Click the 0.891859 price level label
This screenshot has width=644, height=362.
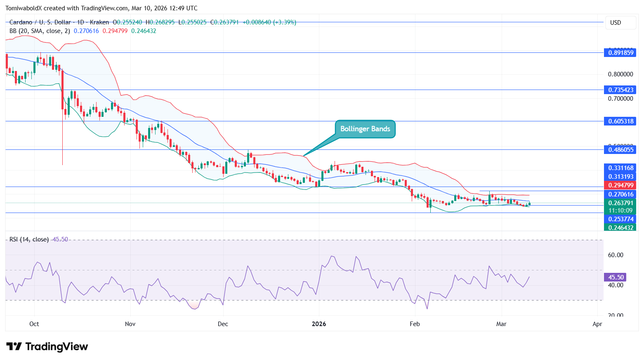620,53
